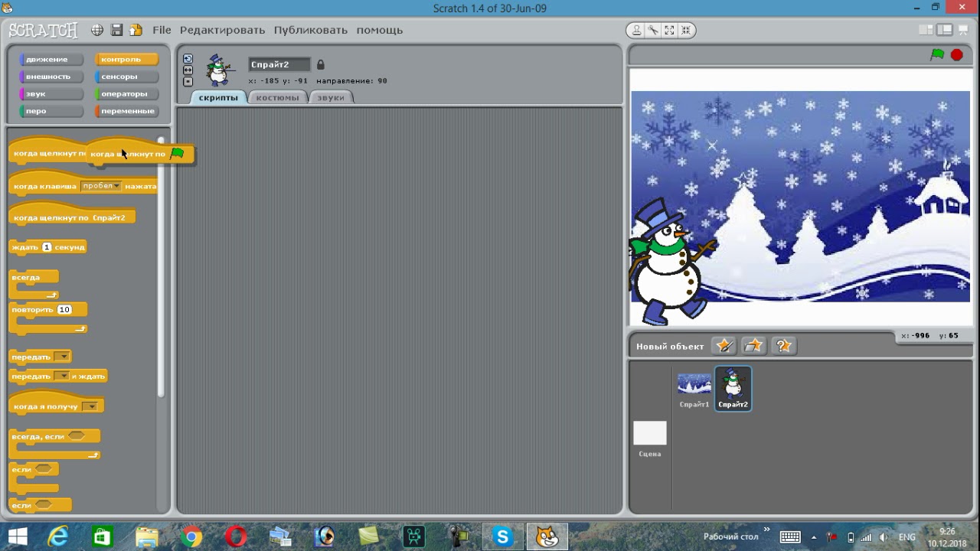Open the передать message dropdown
Screen dimensions: 980x551
pos(62,357)
